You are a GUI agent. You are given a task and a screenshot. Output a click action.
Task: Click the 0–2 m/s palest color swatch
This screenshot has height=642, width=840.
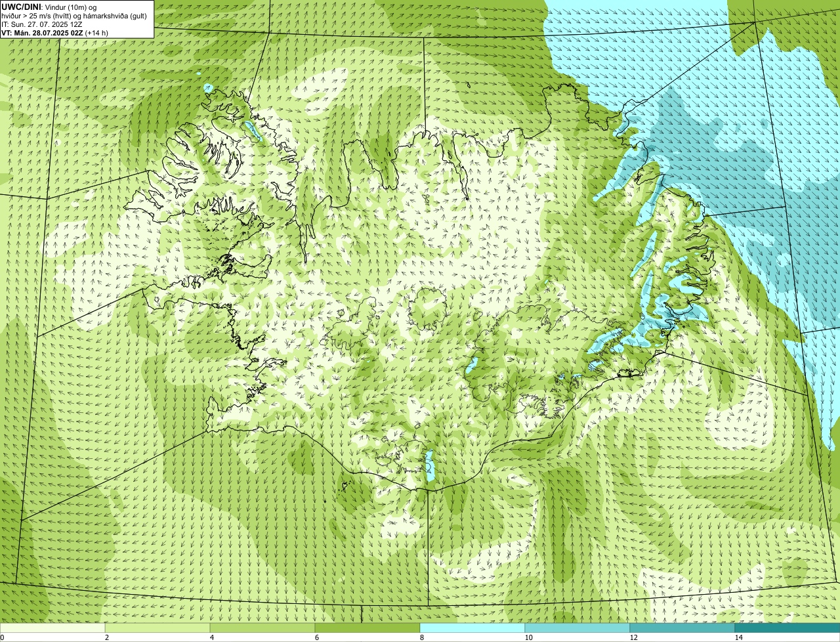coord(52,628)
